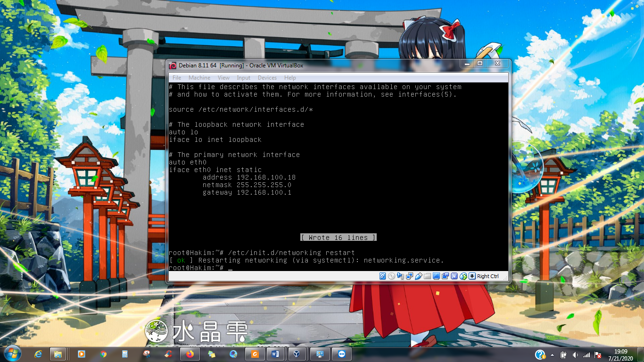
Task: Click the 'auto eth0' line
Action: click(188, 162)
